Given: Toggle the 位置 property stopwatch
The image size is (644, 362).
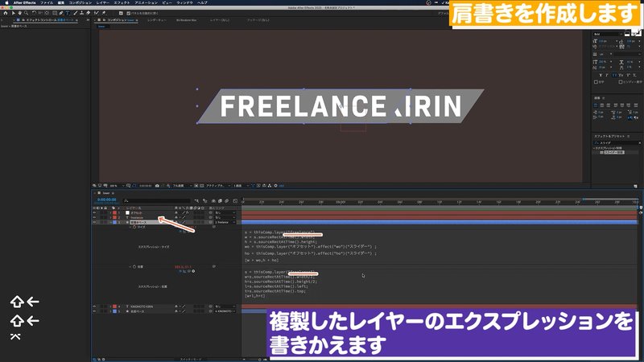Looking at the screenshot, I should click(134, 267).
